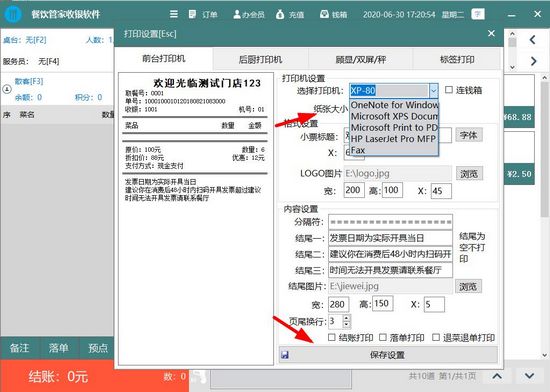This screenshot has height=392, width=550.
Task: Switch to the 标签打印 tab
Action: pyautogui.click(x=457, y=59)
